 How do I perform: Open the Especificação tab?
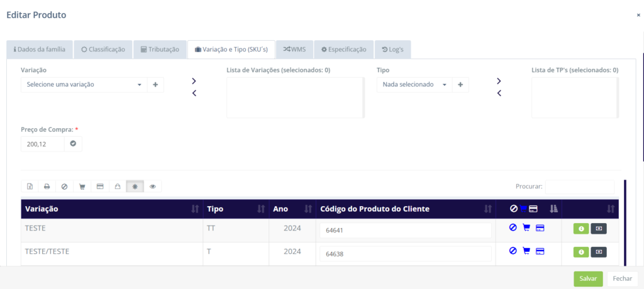[x=343, y=49]
